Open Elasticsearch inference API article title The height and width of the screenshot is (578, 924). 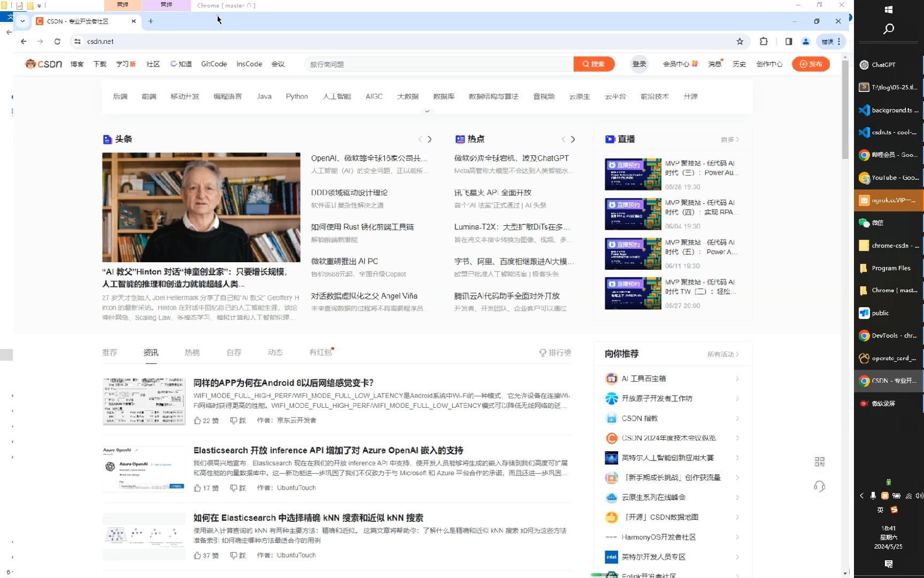pyautogui.click(x=328, y=451)
